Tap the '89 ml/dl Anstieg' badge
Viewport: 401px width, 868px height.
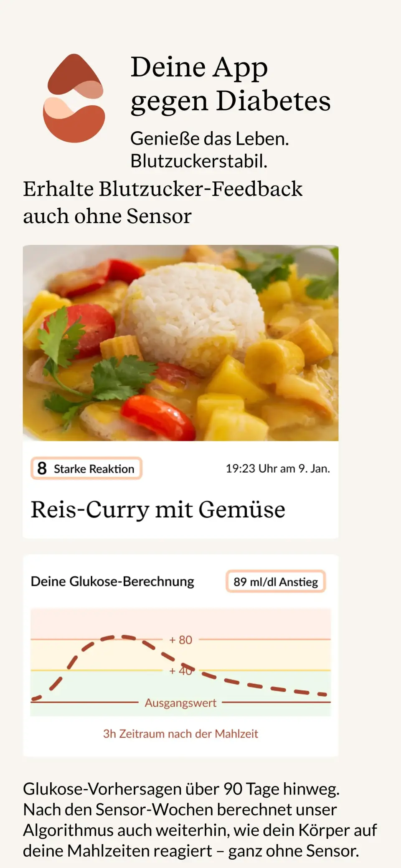click(x=276, y=582)
